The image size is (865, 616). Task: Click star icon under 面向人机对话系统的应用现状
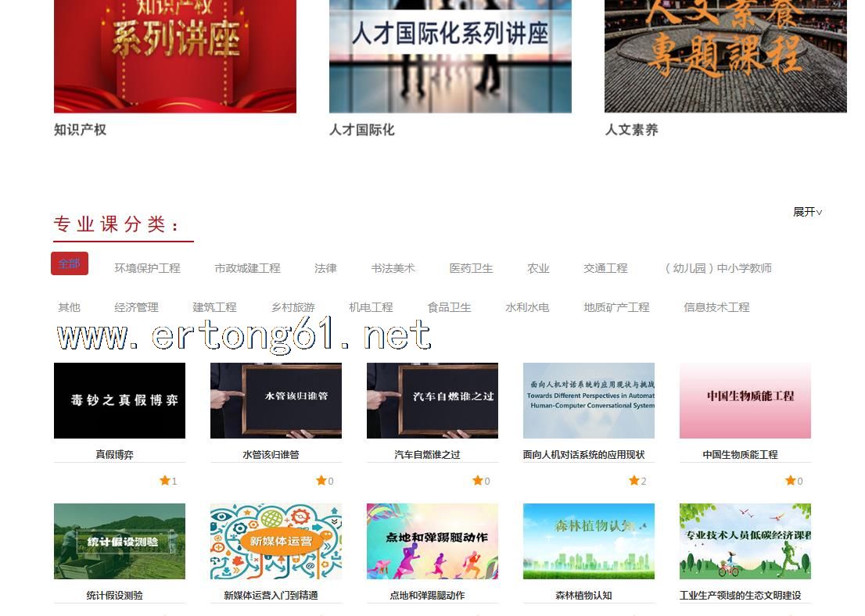[x=634, y=481]
